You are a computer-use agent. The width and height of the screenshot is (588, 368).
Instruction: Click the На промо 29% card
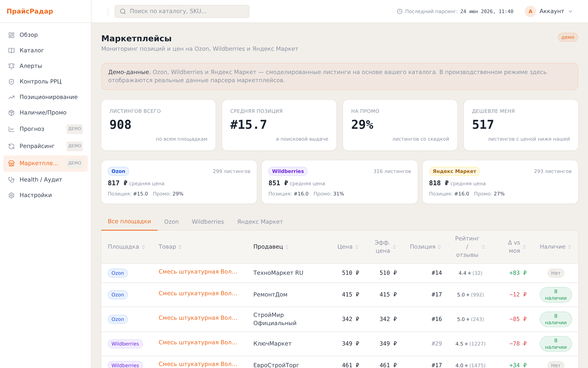click(400, 125)
